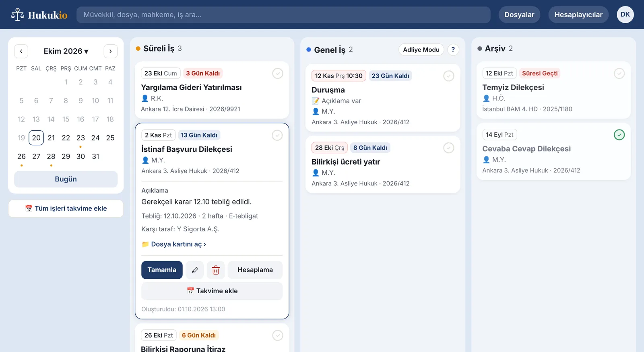Mark Duruşma task as complete
This screenshot has width=644, height=352.
click(x=449, y=76)
